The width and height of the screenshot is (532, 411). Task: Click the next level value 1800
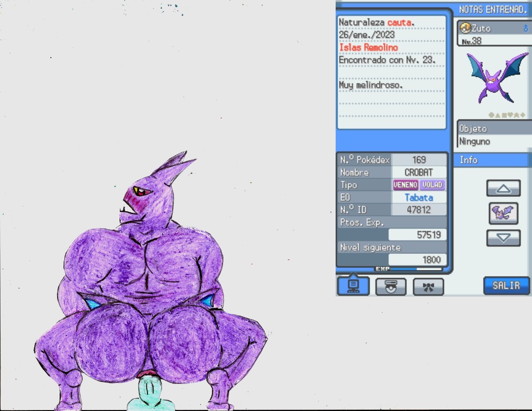click(x=431, y=260)
